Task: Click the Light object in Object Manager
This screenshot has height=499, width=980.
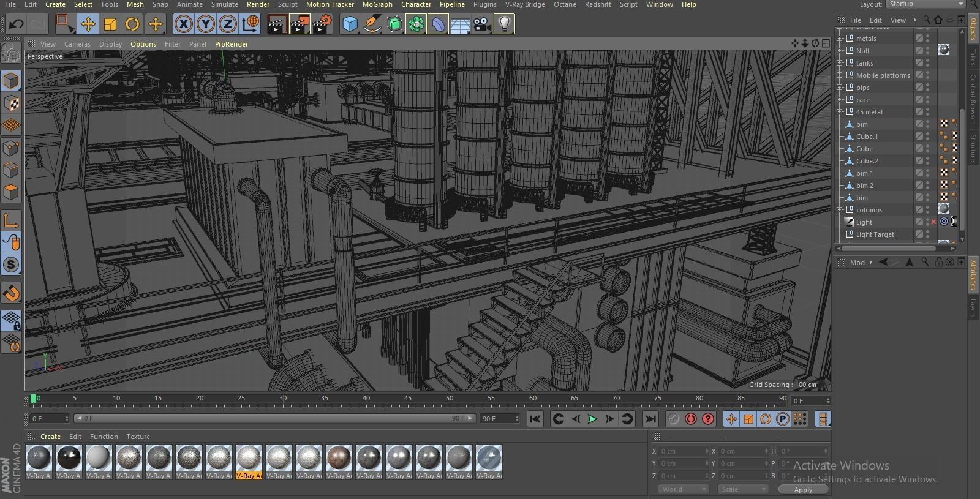Action: point(864,222)
